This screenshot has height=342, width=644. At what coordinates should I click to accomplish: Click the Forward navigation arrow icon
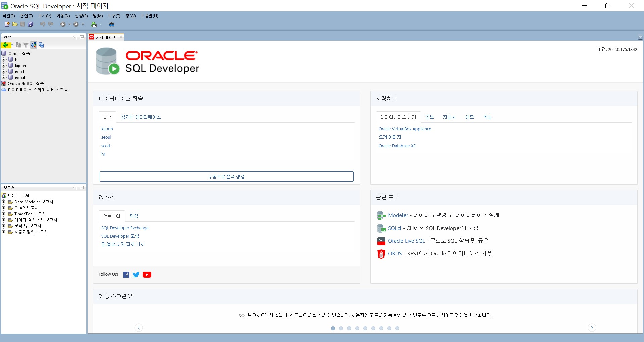coord(76,24)
